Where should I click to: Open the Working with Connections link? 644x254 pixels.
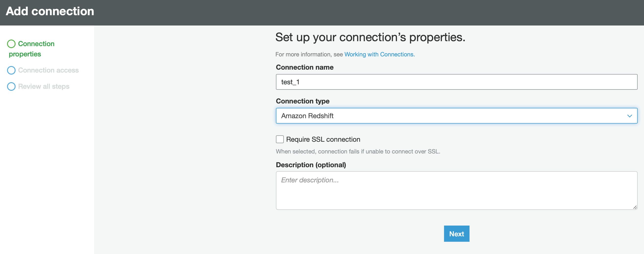coord(379,54)
